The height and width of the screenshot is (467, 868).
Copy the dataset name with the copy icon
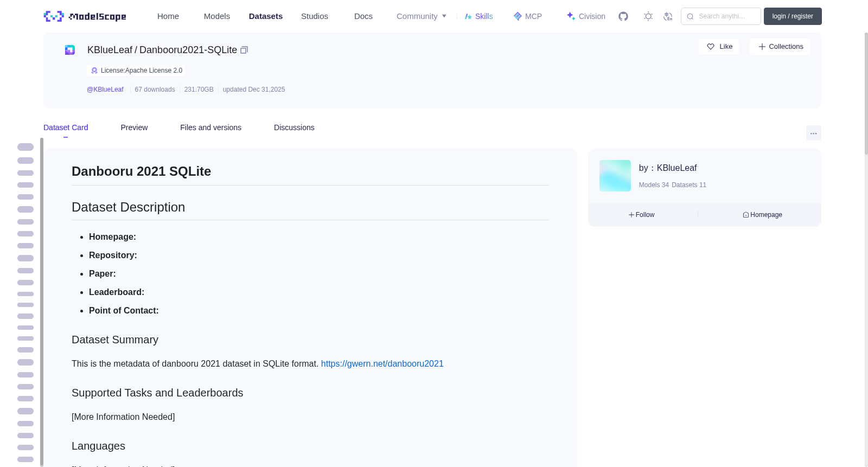(244, 50)
